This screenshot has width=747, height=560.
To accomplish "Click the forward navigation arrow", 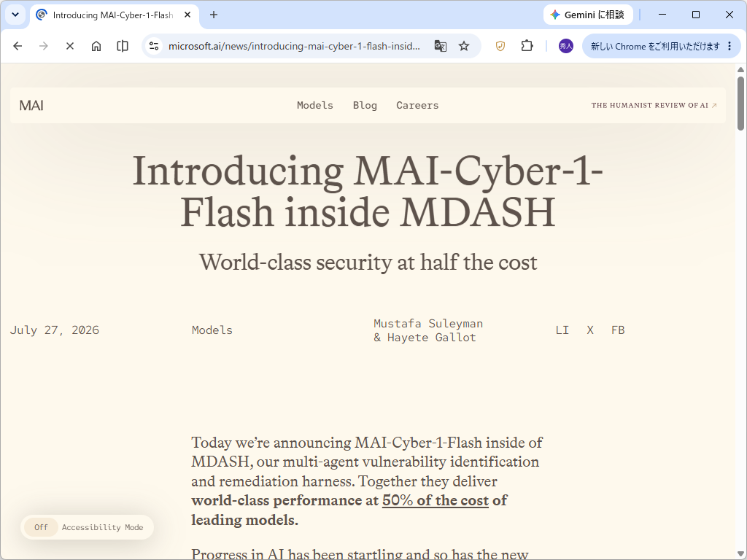I will (x=43, y=46).
